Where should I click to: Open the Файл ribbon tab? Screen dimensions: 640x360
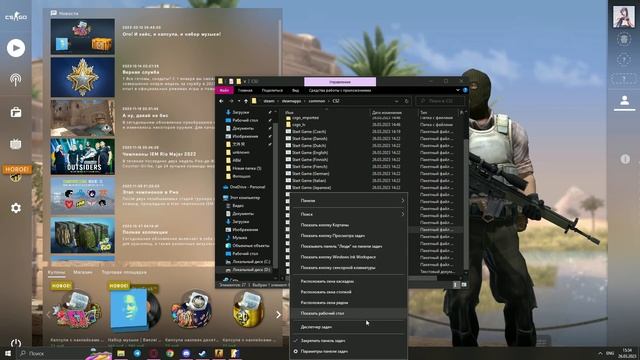224,90
